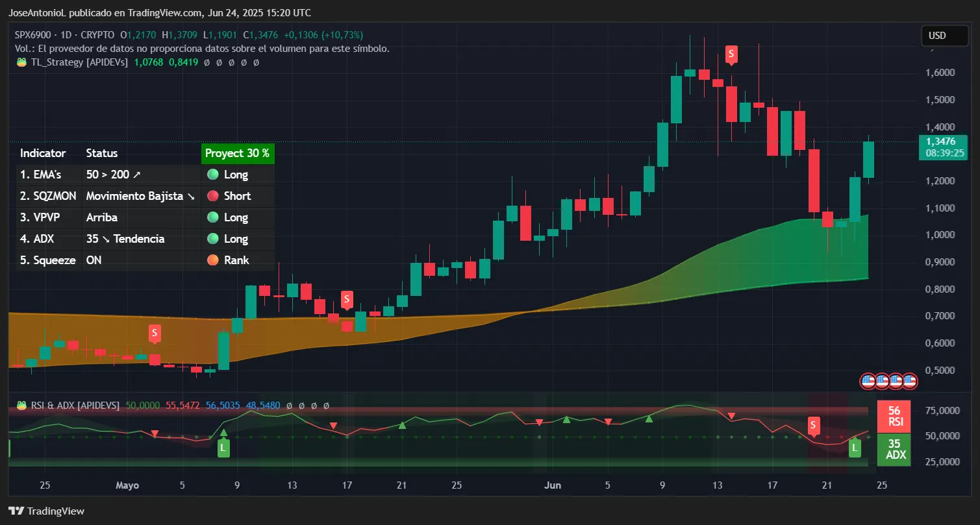Image resolution: width=980 pixels, height=525 pixels.
Task: Click the red status dot in the SQZMON row
Action: [x=212, y=196]
